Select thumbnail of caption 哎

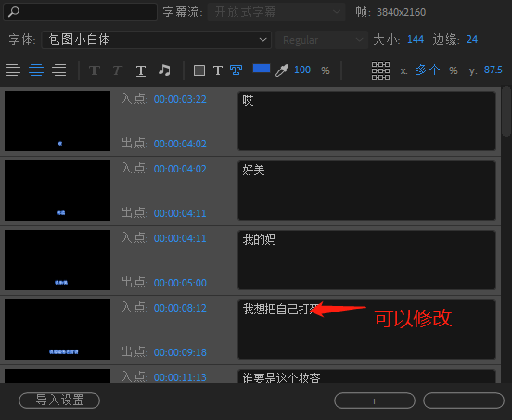tap(58, 121)
